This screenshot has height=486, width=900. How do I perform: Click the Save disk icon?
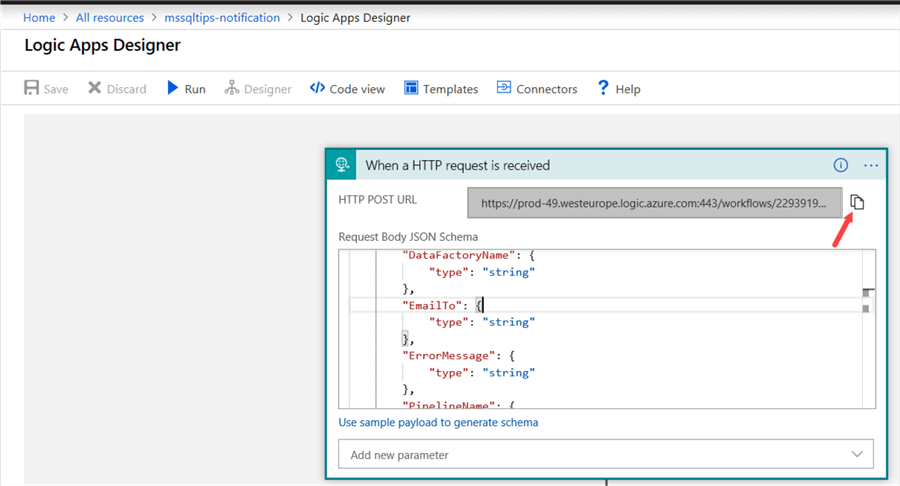[32, 88]
